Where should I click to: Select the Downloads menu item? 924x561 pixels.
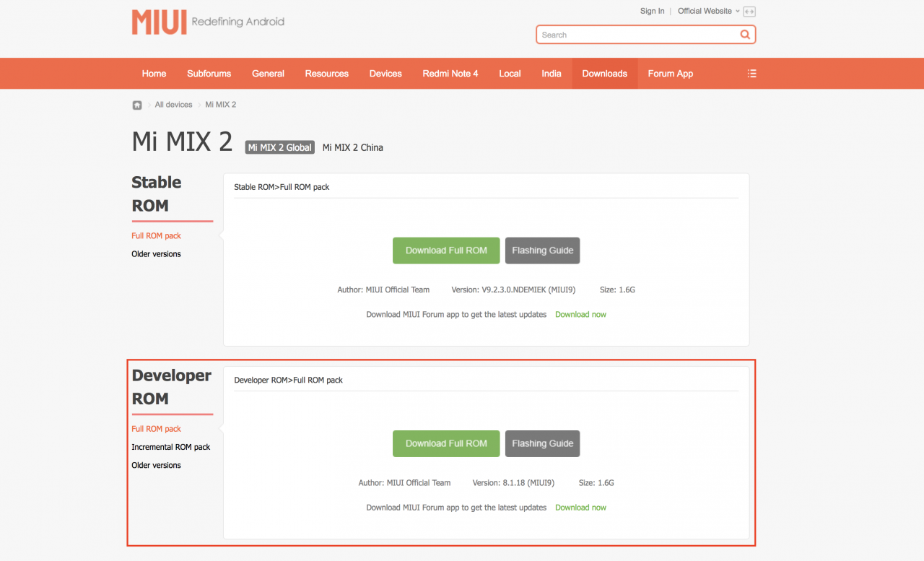[x=605, y=74]
